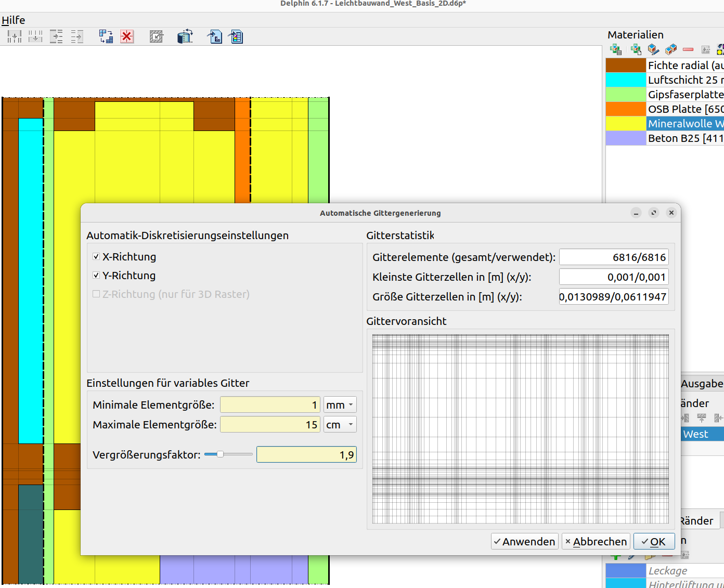Click the append column icon in toolbar

pyautogui.click(x=77, y=36)
